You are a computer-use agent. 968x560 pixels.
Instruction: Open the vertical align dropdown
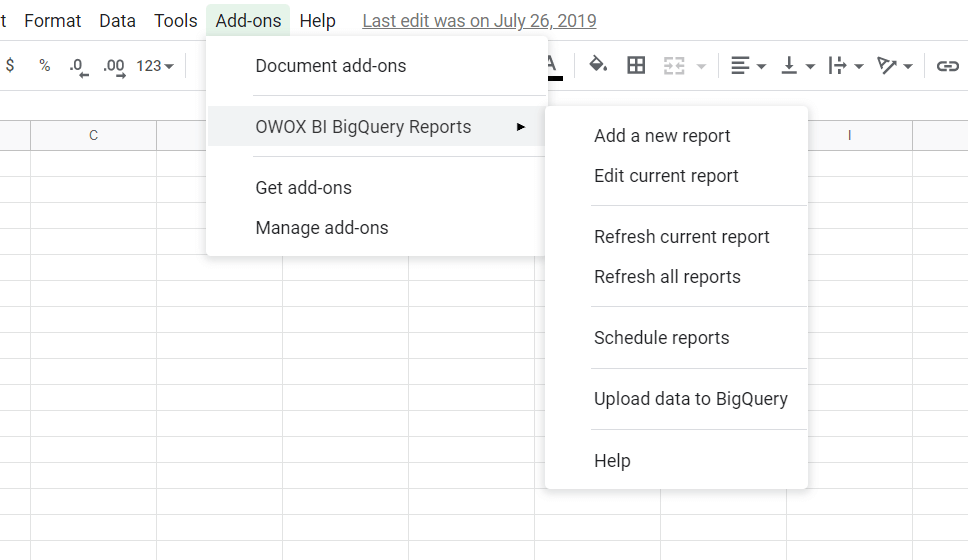point(797,65)
